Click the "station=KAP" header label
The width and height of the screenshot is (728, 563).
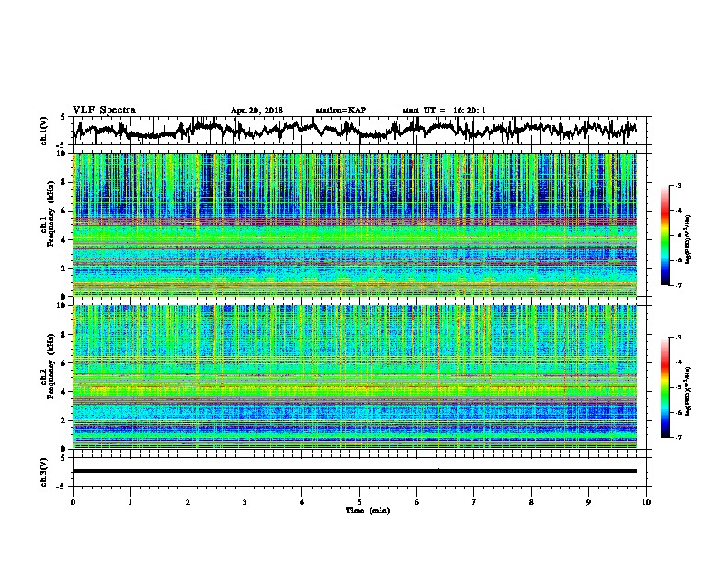pyautogui.click(x=341, y=110)
